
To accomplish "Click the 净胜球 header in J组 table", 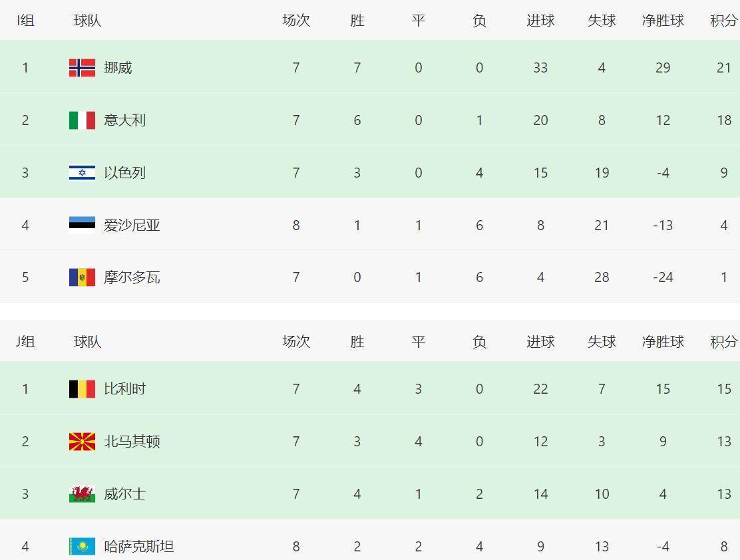I will click(663, 342).
